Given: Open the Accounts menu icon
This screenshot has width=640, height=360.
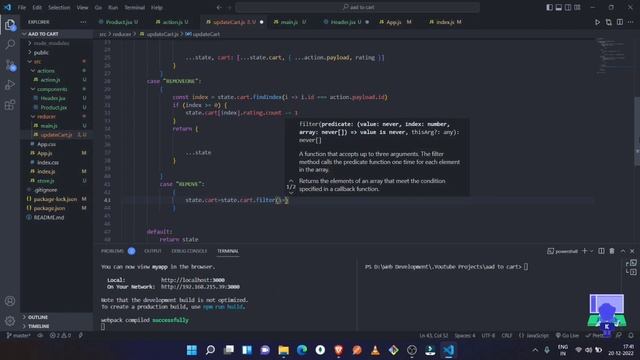Looking at the screenshot, I should click(x=10, y=301).
